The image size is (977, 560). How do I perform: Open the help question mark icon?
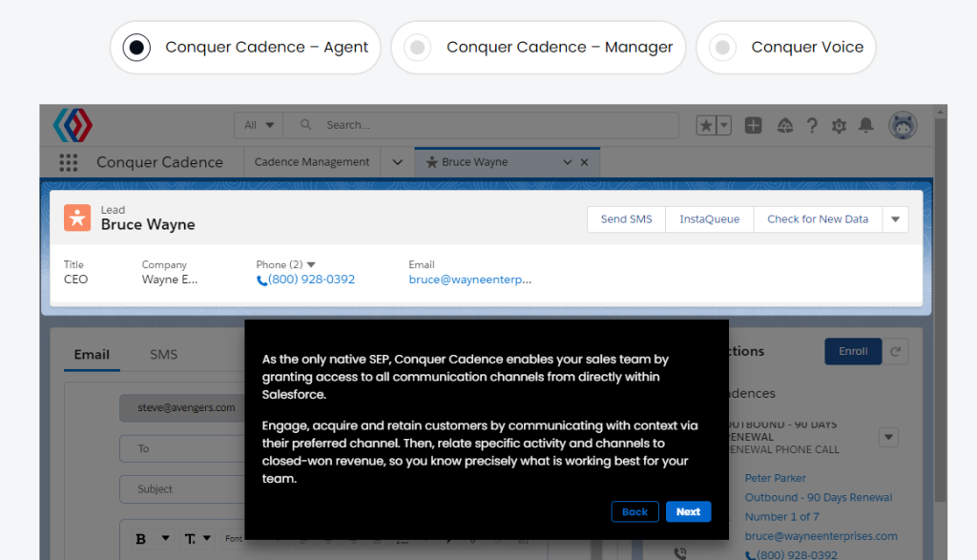pyautogui.click(x=812, y=126)
